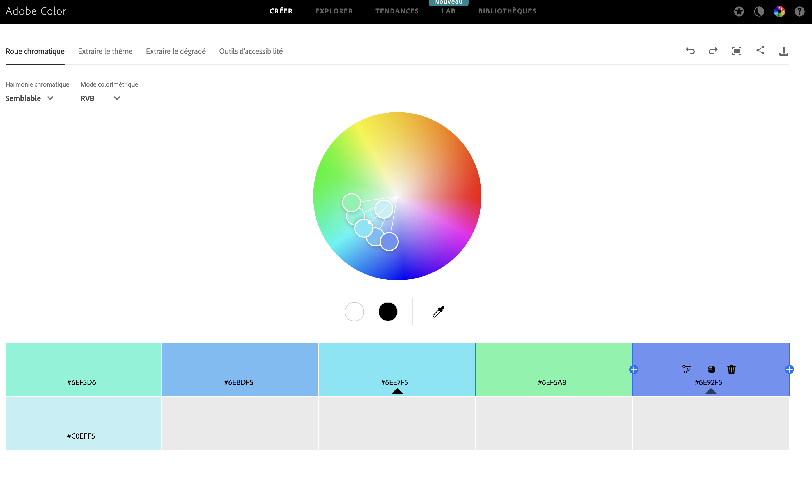Click the half-shaded circle icon on #6E92F5 swatch
Screen dimensions: 812x504
(711, 369)
